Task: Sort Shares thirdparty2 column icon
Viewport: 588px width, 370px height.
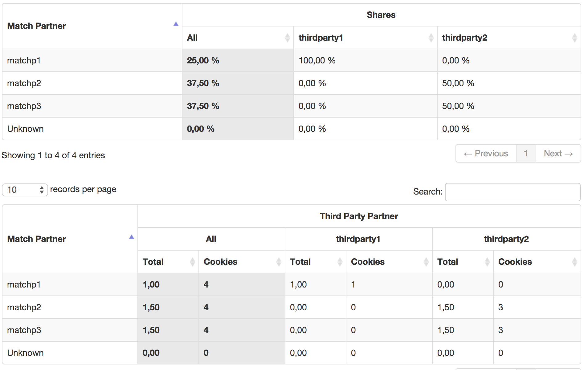Action: pos(574,38)
